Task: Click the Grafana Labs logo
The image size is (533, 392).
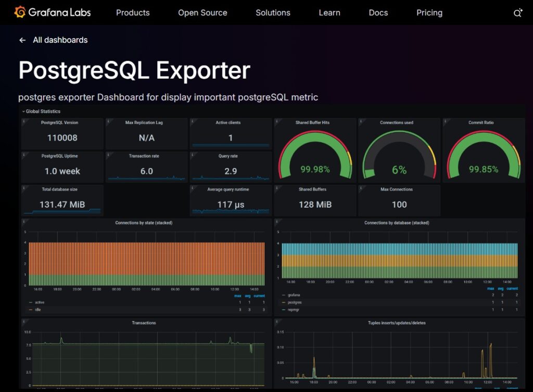Action: coord(53,12)
